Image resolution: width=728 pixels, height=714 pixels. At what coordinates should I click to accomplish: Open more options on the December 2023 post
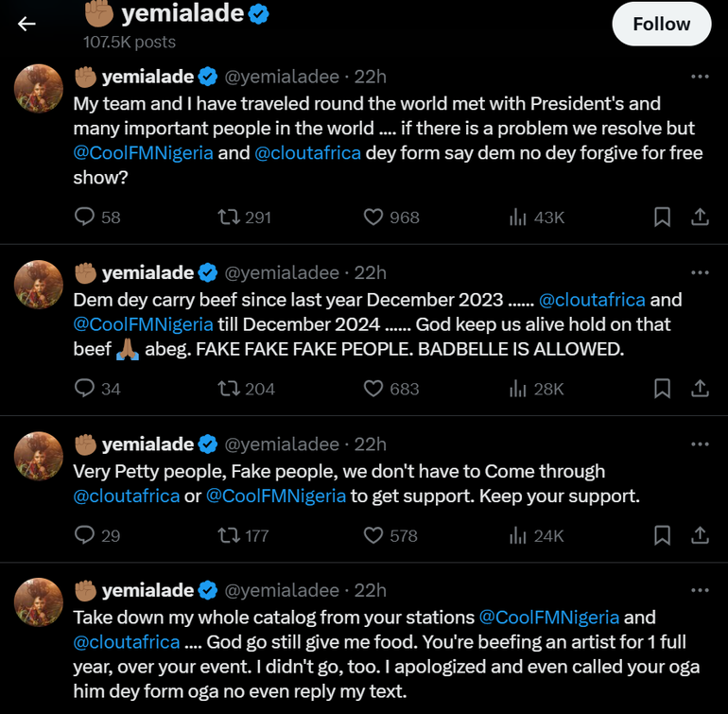tap(700, 273)
